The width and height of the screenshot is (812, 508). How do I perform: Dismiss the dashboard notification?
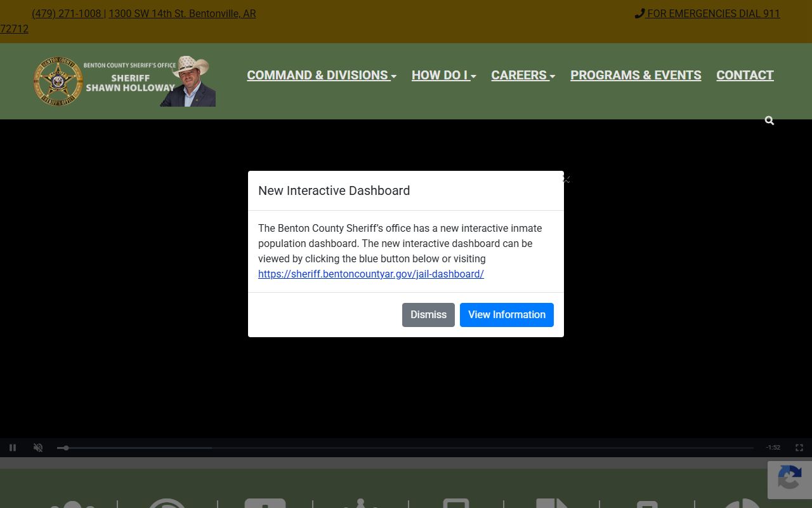[x=428, y=315]
